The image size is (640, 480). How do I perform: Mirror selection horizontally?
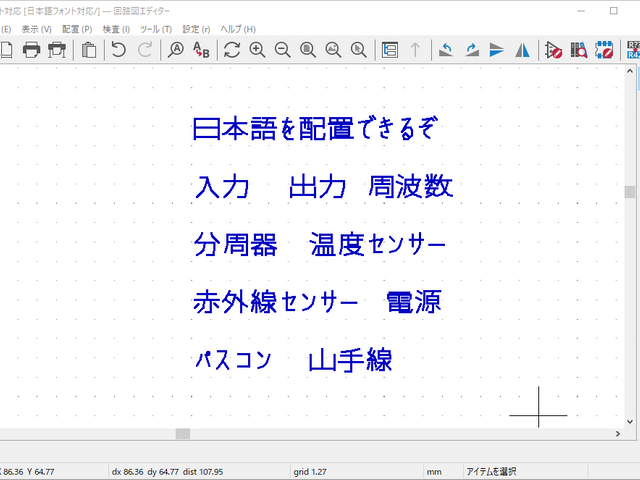(522, 50)
